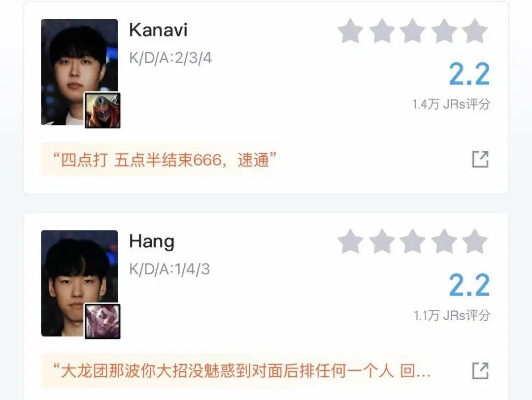The image size is (532, 400).
Task: Open share icon beside Hang's top comment
Action: (x=480, y=371)
